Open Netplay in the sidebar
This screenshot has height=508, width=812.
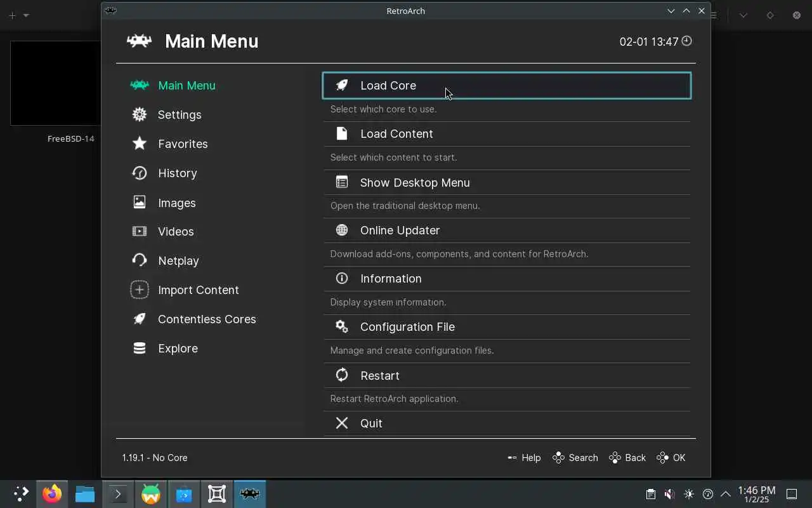(x=178, y=261)
